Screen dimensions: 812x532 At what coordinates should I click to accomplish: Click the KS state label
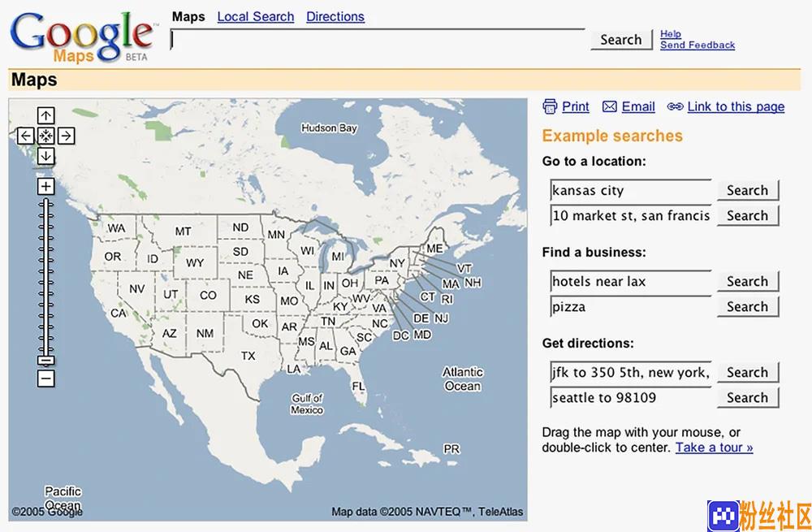point(253,300)
